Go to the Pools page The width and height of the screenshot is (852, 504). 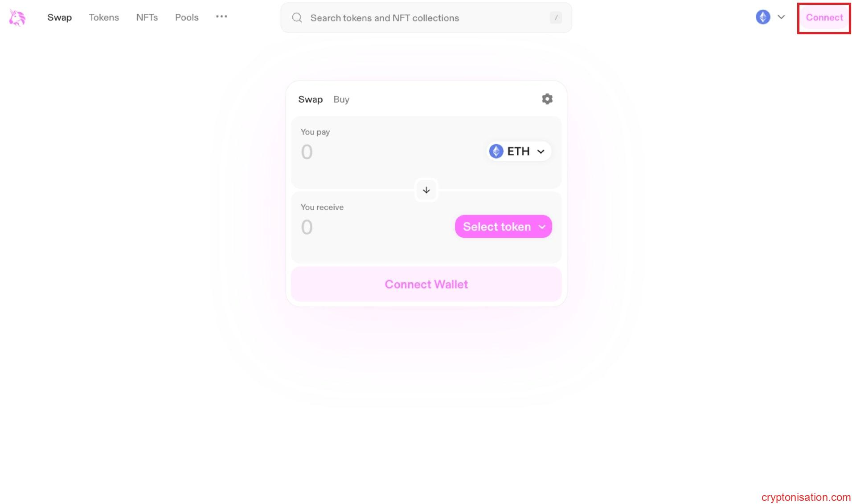click(186, 17)
